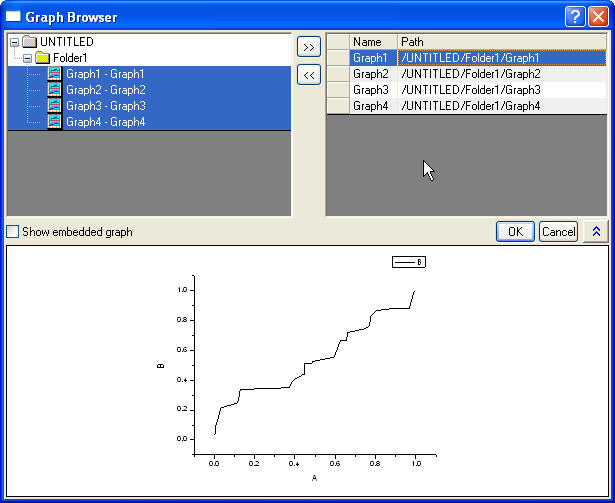Click the Graph4 icon in the tree
The width and height of the screenshot is (615, 503).
click(x=55, y=122)
